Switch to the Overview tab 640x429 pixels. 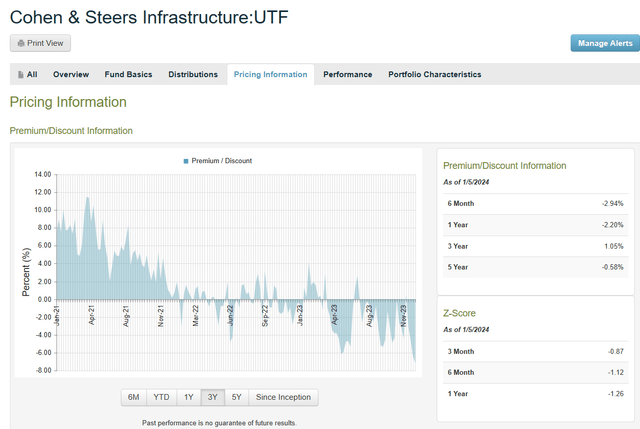[71, 74]
